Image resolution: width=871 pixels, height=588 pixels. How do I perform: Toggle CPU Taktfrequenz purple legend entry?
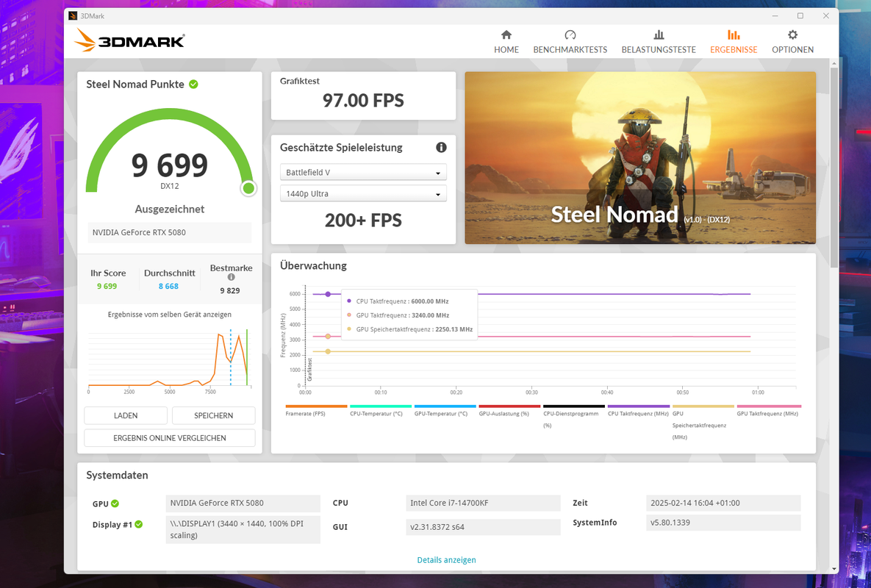click(638, 411)
